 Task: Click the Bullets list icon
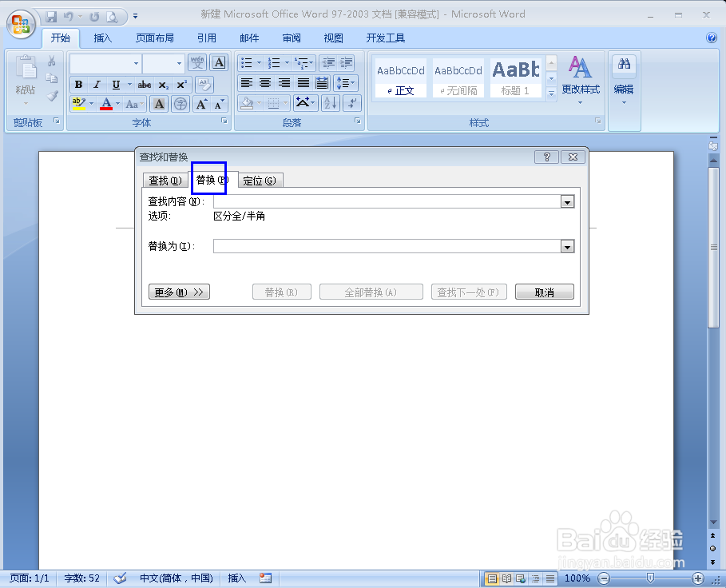click(x=247, y=63)
